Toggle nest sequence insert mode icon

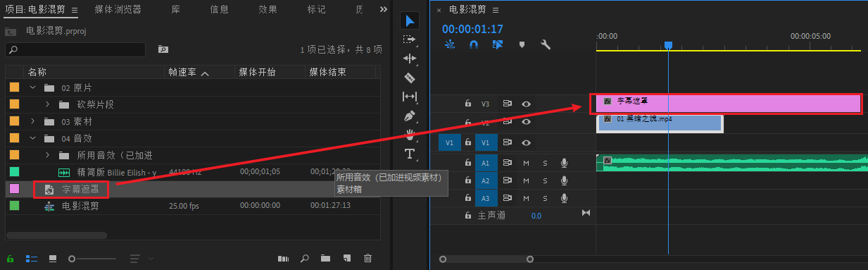451,44
